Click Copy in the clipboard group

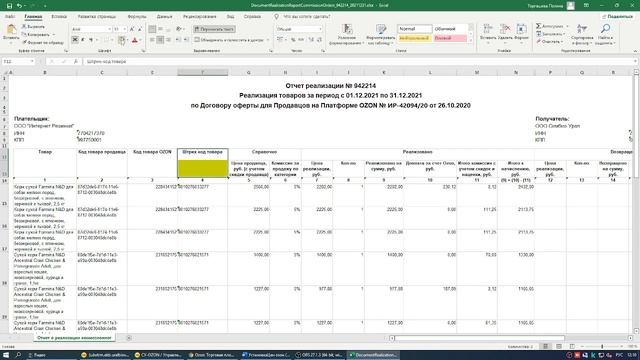point(36,34)
